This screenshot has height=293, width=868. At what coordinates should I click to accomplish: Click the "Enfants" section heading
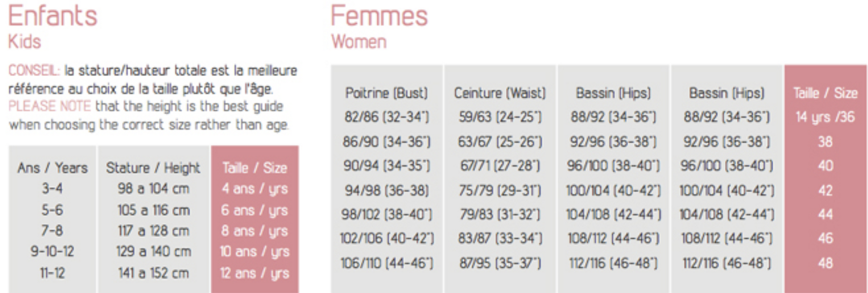(x=53, y=16)
